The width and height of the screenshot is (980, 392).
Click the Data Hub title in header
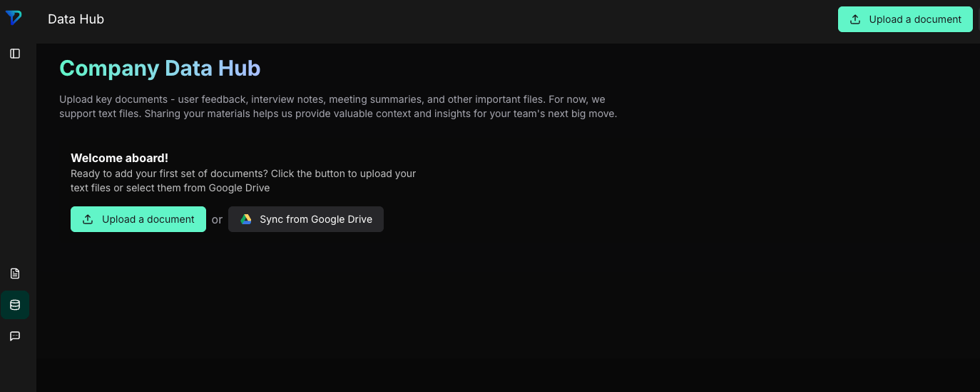pyautogui.click(x=76, y=19)
